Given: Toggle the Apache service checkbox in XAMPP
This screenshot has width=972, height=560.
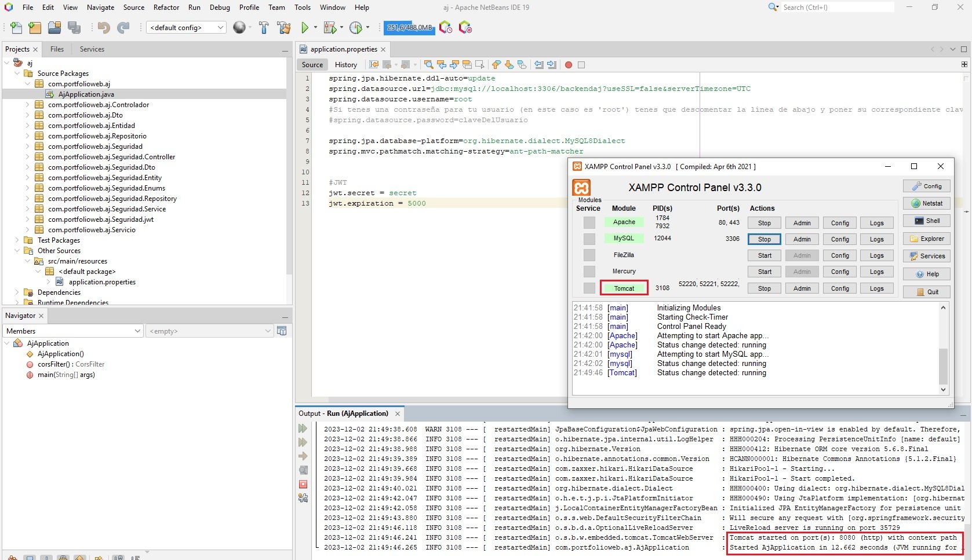Looking at the screenshot, I should [x=589, y=222].
